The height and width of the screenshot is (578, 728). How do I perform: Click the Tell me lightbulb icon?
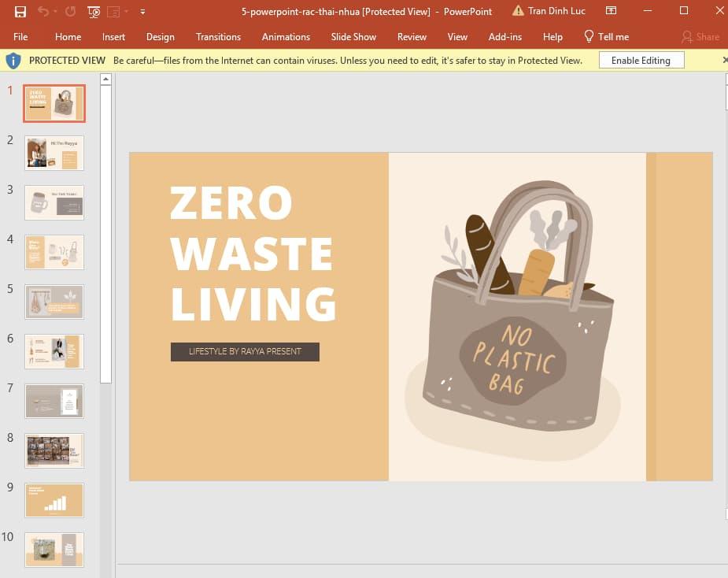pyautogui.click(x=589, y=36)
